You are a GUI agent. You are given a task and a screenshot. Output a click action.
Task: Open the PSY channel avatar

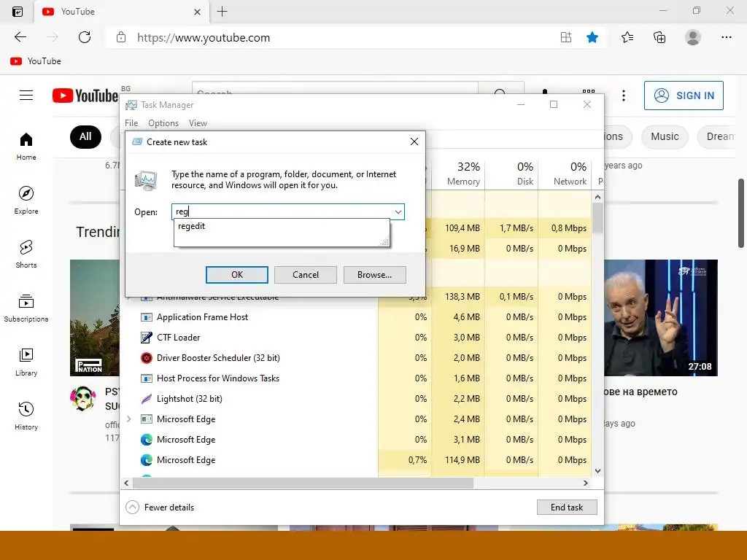coord(83,399)
